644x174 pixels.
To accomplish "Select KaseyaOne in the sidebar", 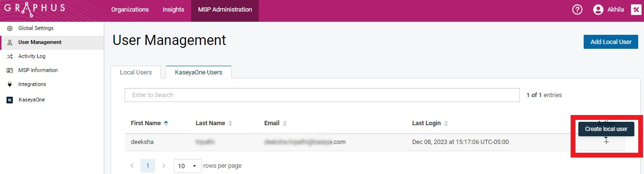I will (31, 100).
